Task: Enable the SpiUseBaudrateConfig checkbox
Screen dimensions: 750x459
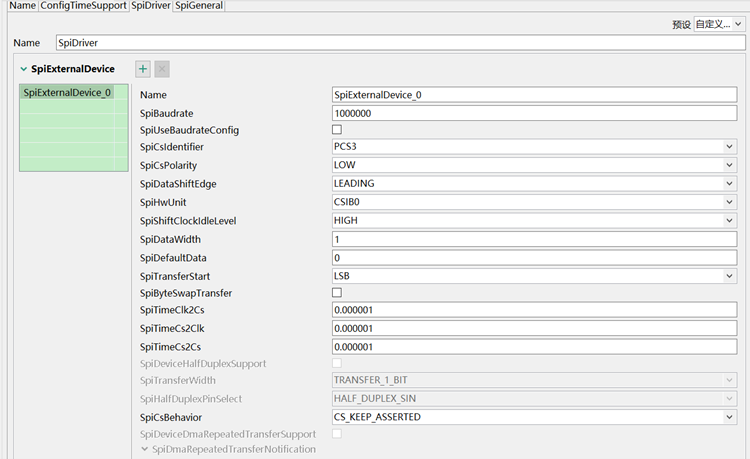Action: [x=337, y=130]
